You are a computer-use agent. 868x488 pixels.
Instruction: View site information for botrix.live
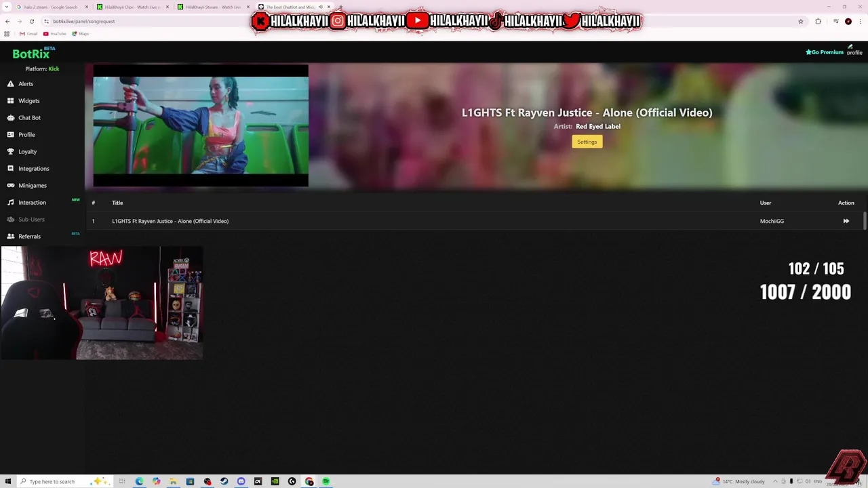coord(46,21)
